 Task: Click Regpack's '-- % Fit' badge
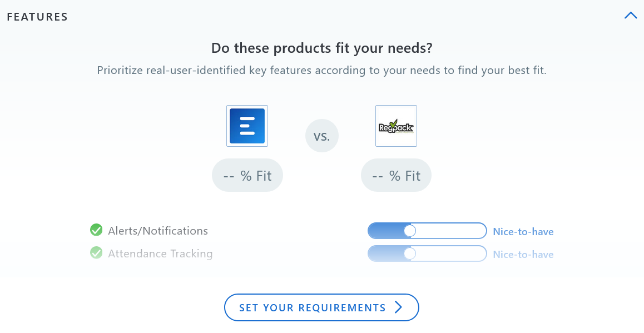point(396,176)
